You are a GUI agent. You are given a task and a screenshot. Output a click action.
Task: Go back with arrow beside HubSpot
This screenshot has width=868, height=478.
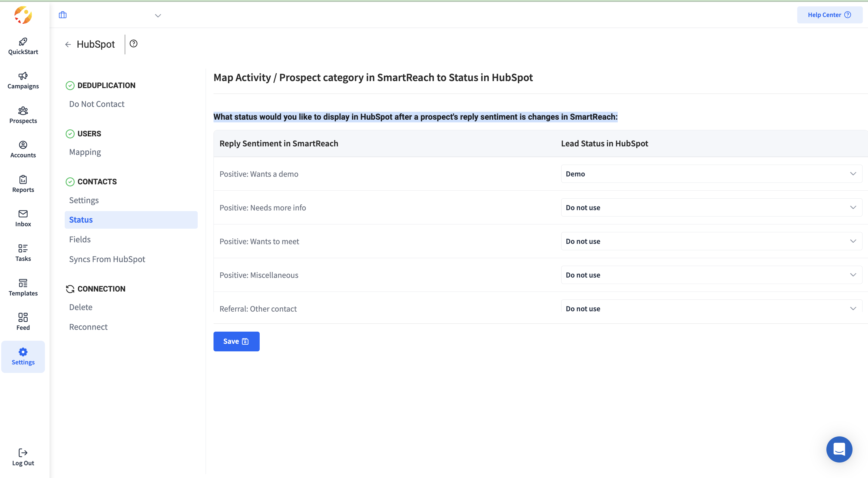coord(68,44)
